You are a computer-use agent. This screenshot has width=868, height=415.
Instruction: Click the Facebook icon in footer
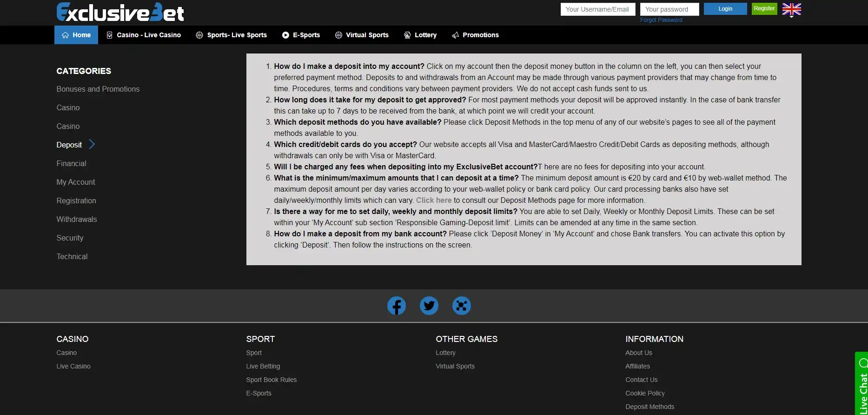396,306
